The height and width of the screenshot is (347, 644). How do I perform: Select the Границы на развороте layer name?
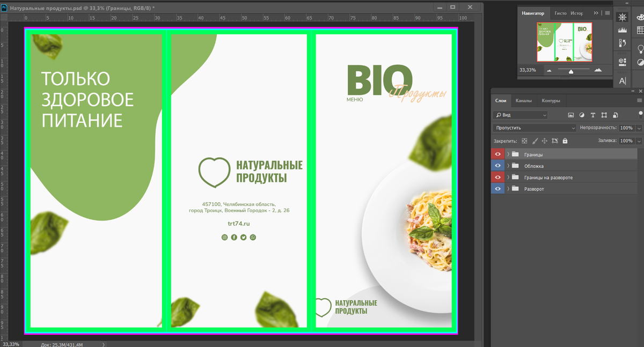tap(548, 178)
